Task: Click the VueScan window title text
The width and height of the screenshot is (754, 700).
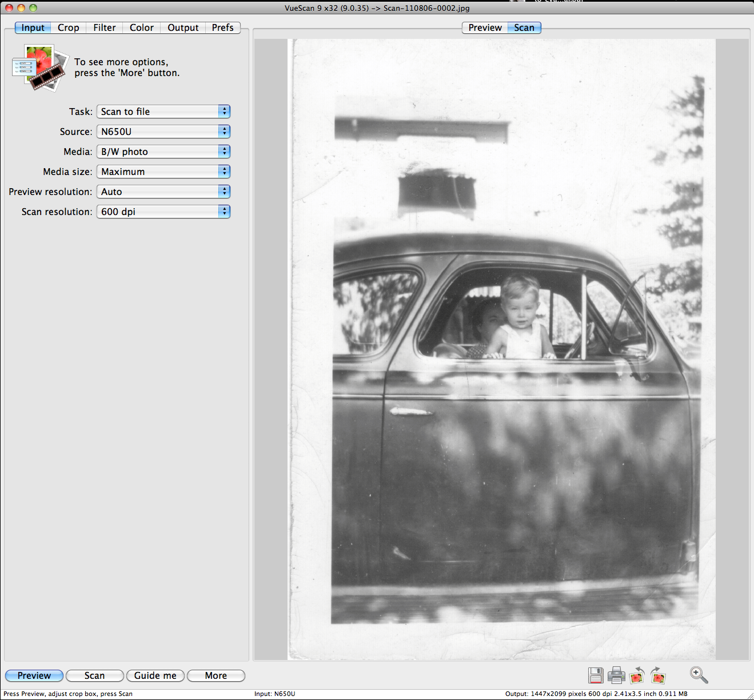Action: (377, 8)
